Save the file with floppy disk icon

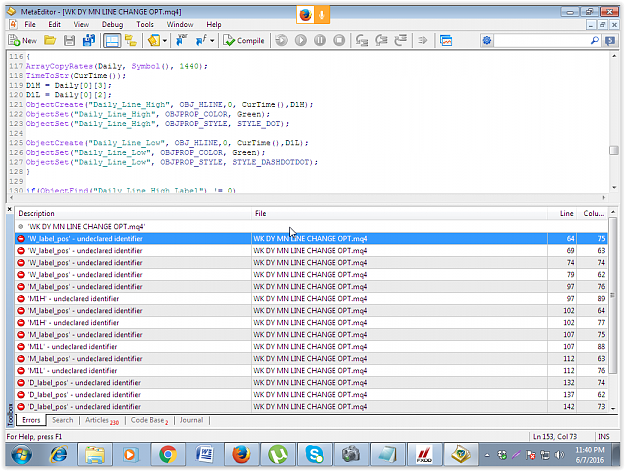pyautogui.click(x=69, y=40)
